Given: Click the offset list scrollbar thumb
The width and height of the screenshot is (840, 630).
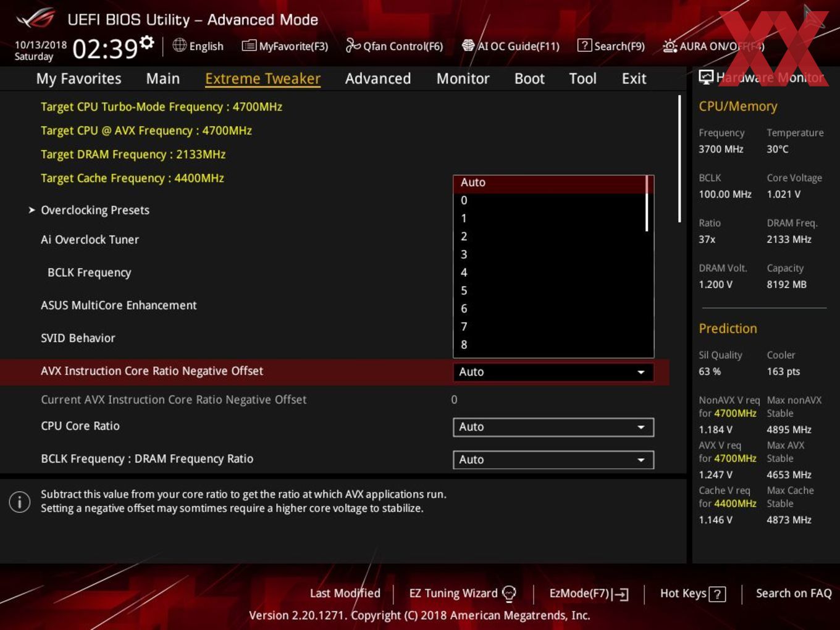Looking at the screenshot, I should click(x=647, y=204).
